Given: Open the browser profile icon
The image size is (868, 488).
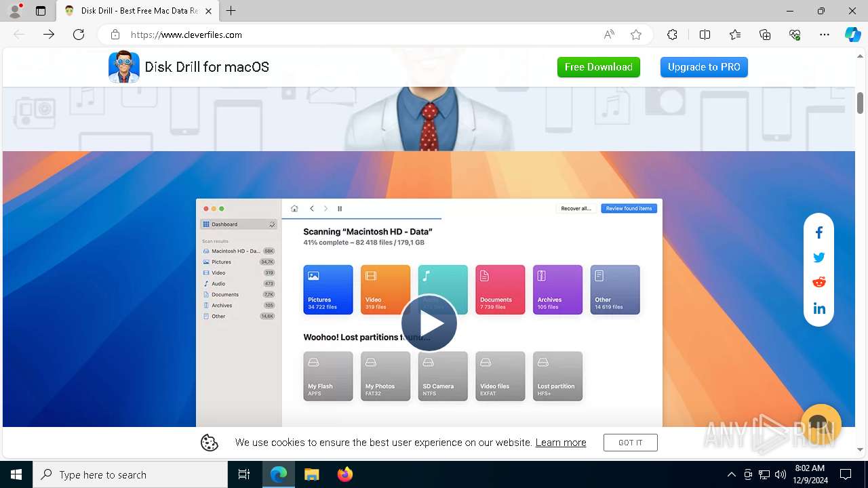Looking at the screenshot, I should coord(15,11).
